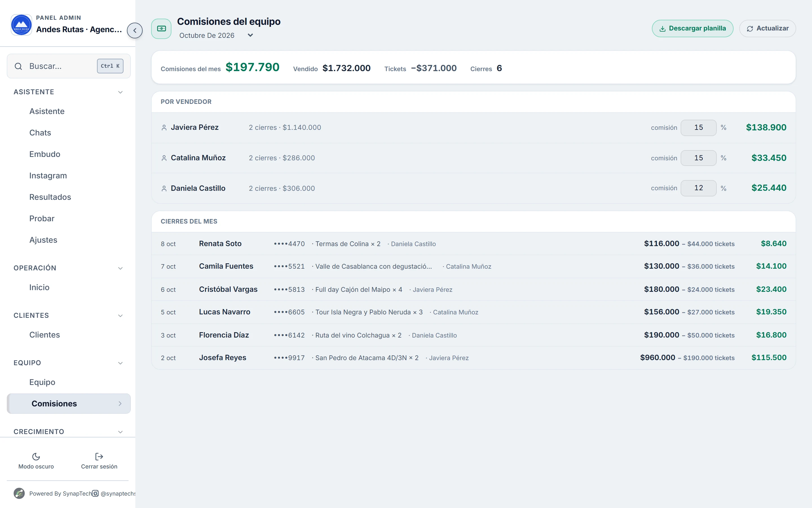Click the Cerrar sesión logout icon

coord(99,456)
